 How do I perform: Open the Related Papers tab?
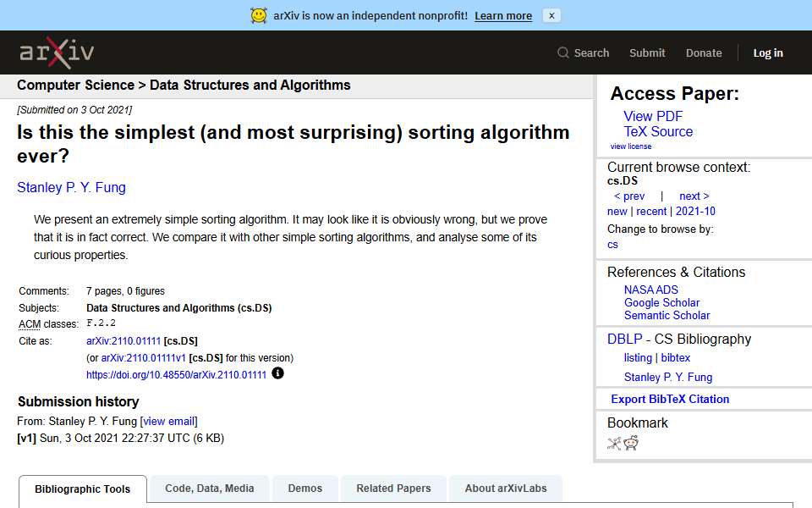coord(393,489)
